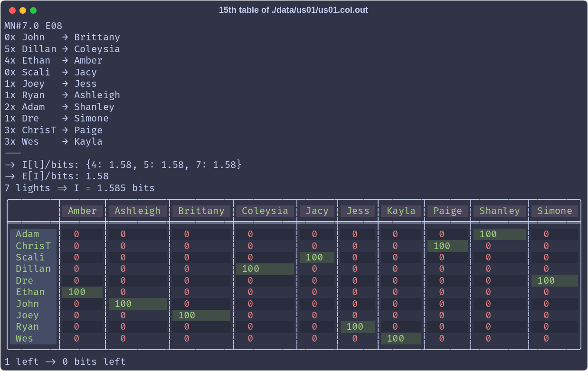Click the 100 cell for Dre and Simone
The width and height of the screenshot is (588, 371).
pyautogui.click(x=555, y=281)
